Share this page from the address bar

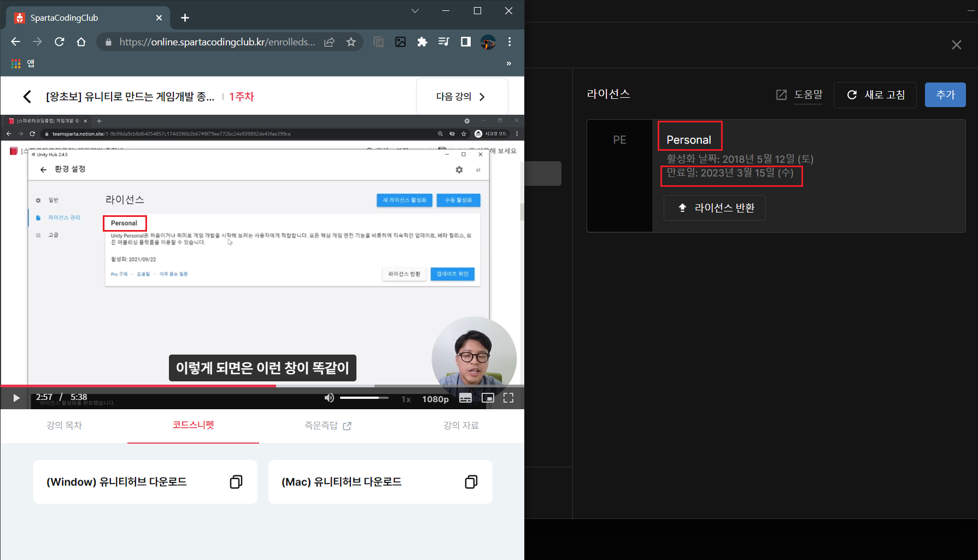point(329,42)
